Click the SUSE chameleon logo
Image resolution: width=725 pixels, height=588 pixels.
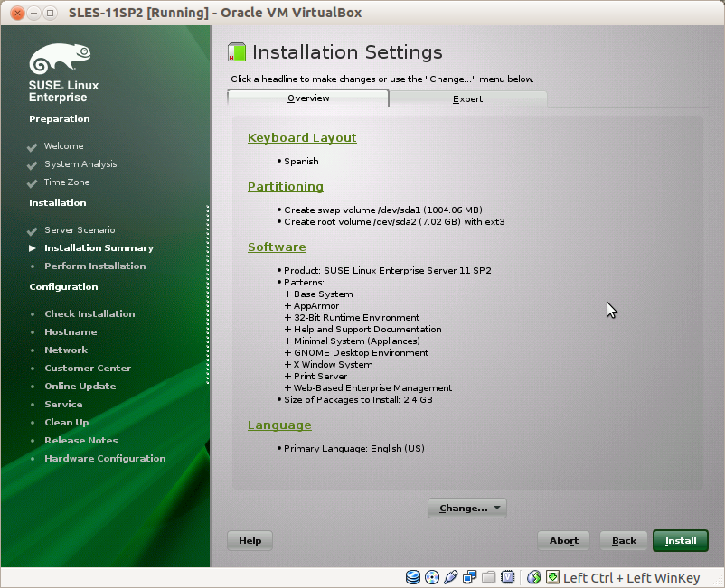pos(60,59)
